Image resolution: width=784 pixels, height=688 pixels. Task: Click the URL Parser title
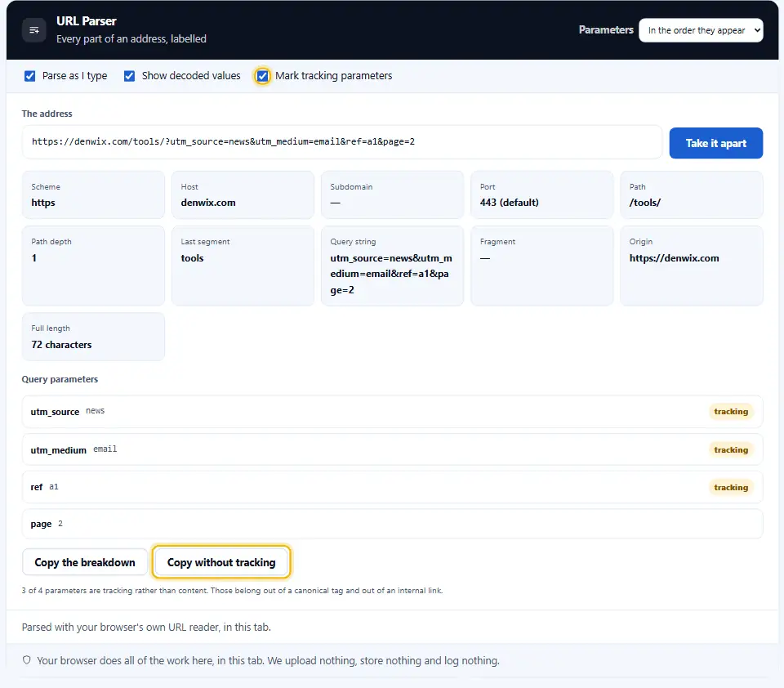(86, 21)
